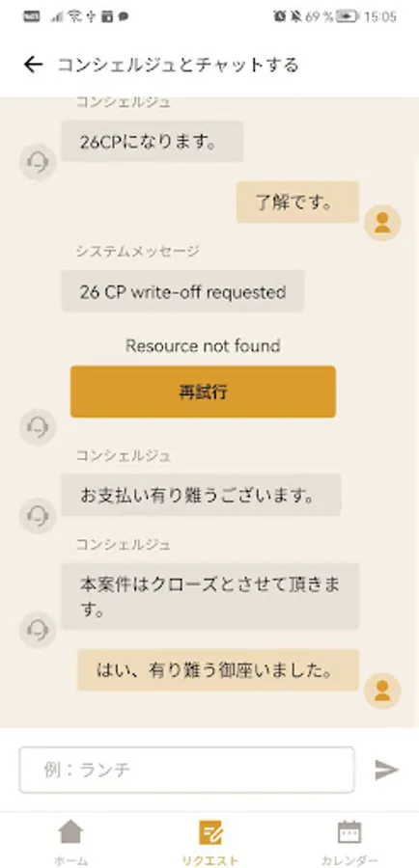Open the カレンダー calendar tab
Screen dimensions: 419x868
tap(349, 842)
